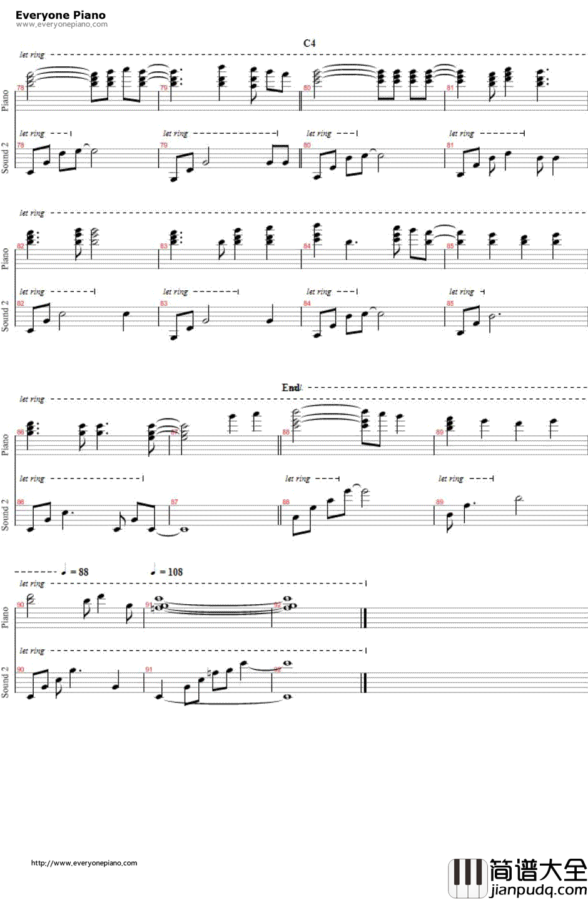This screenshot has width=588, height=900.
Task: Select the Sound 2 label on first system
Action: click(5, 158)
